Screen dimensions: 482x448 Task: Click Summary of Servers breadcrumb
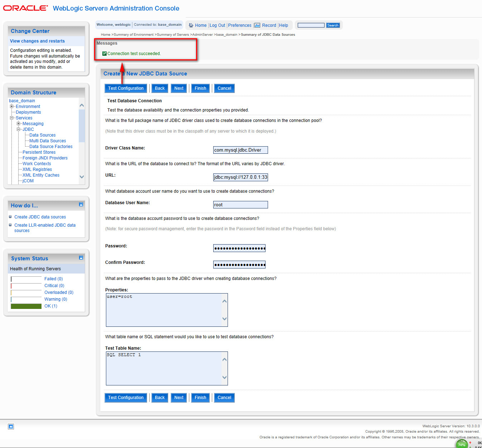click(173, 35)
